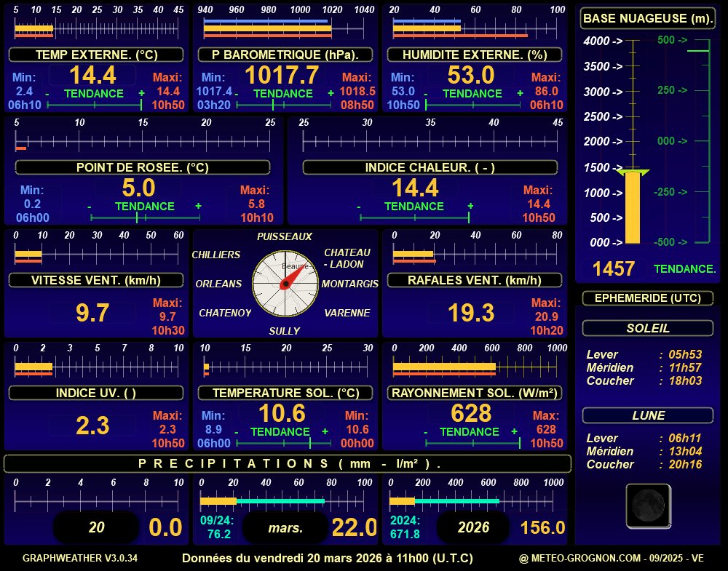The height and width of the screenshot is (571, 728).
Task: Click the yellow cloud base gauge bar
Action: point(633,208)
